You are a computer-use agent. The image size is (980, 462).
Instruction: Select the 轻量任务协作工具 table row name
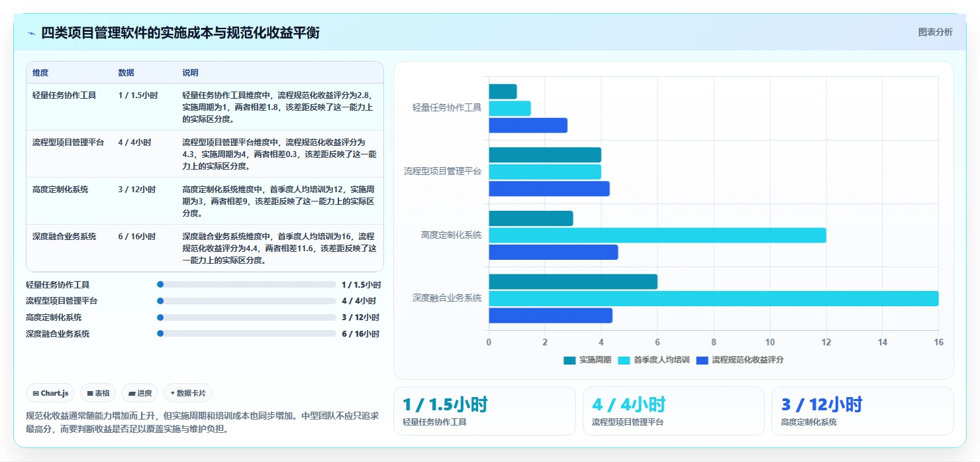click(64, 95)
